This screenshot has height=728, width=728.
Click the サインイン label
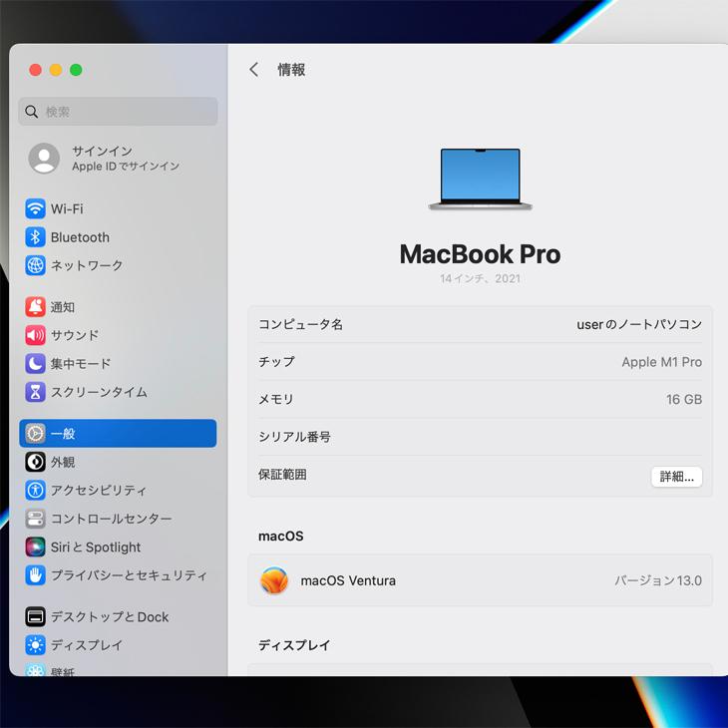point(102,151)
